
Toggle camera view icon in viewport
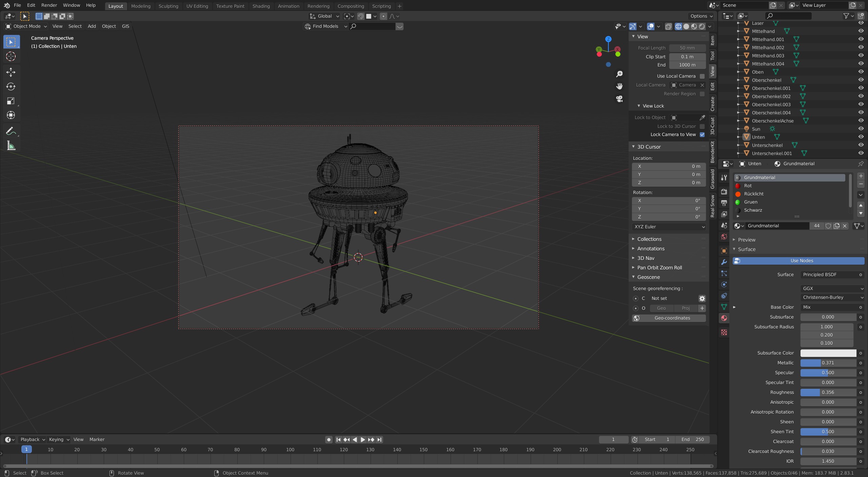point(619,99)
